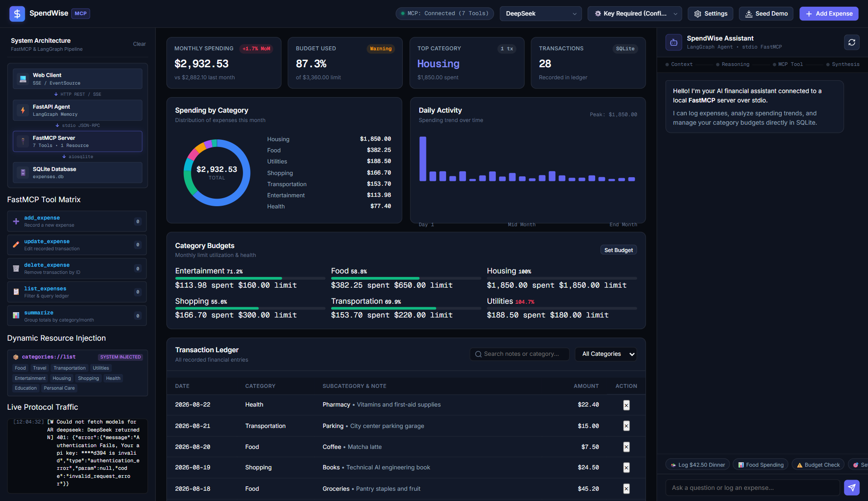Delete the Coffee Matcha latte transaction
868x501 pixels.
pyautogui.click(x=626, y=447)
